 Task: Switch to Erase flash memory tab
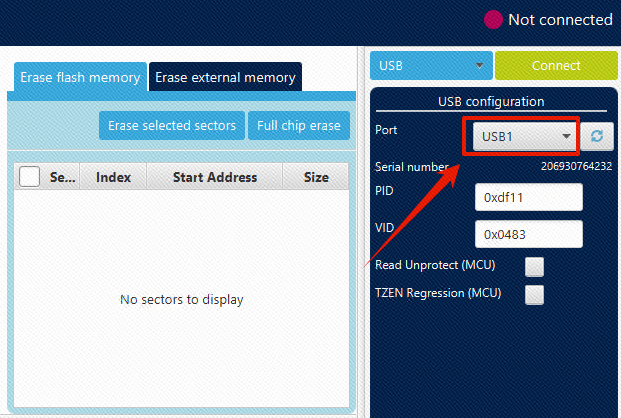click(78, 77)
